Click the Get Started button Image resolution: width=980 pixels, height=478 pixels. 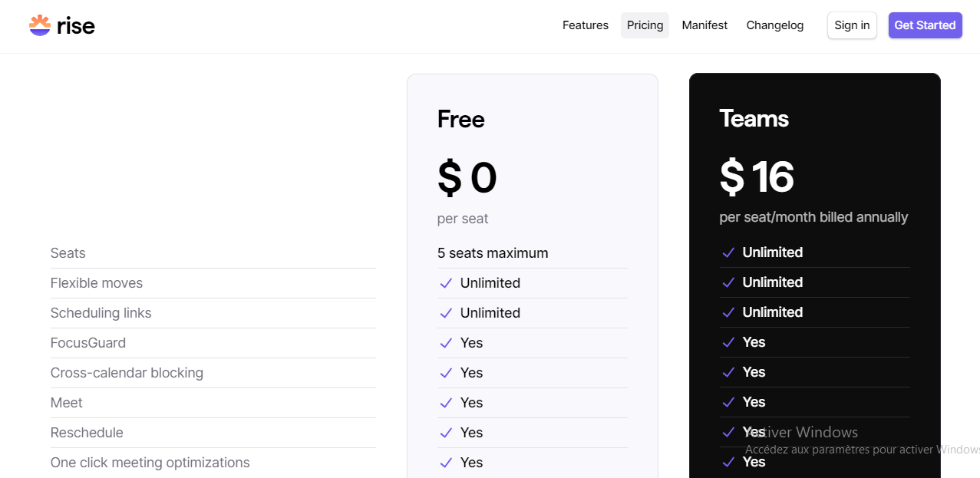point(925,25)
